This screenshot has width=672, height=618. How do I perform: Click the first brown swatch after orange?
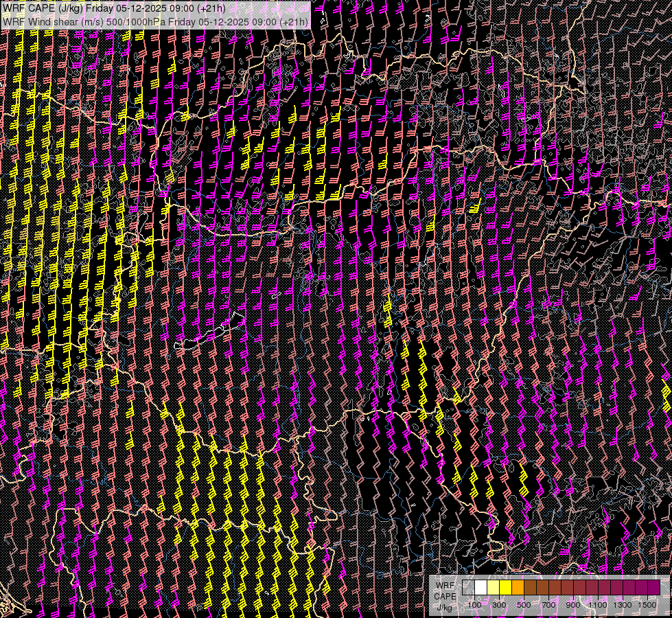530,587
